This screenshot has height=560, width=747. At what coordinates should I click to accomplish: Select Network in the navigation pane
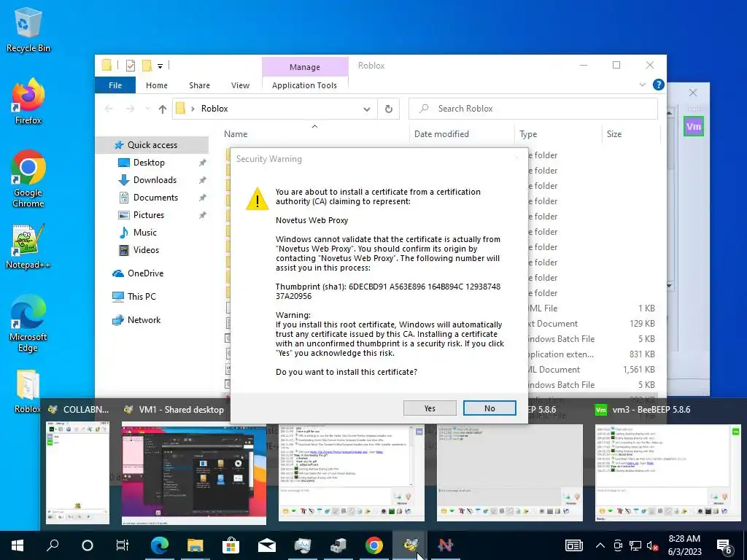coord(144,320)
